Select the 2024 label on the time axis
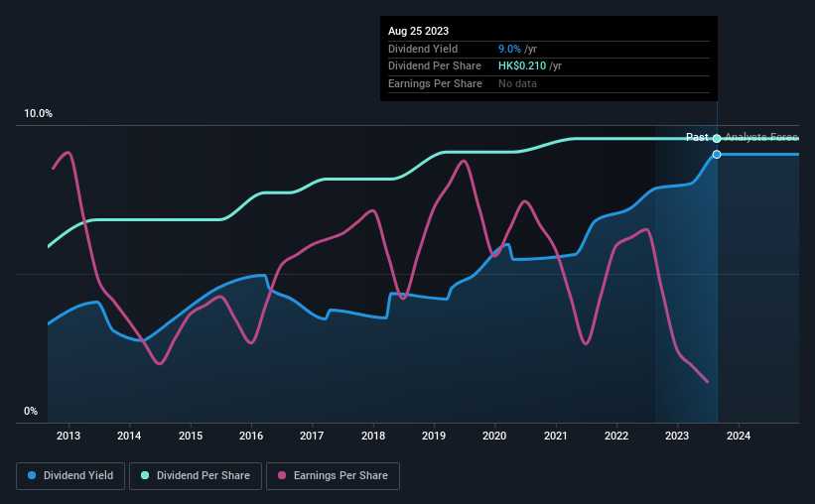The height and width of the screenshot is (504, 815). [x=739, y=436]
